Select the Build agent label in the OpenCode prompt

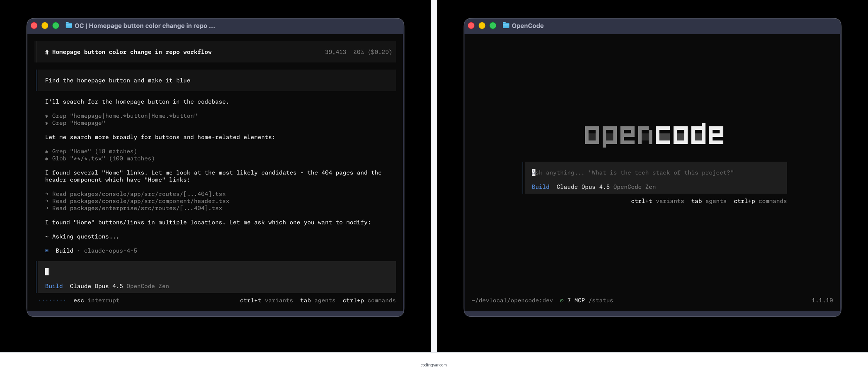[540, 187]
